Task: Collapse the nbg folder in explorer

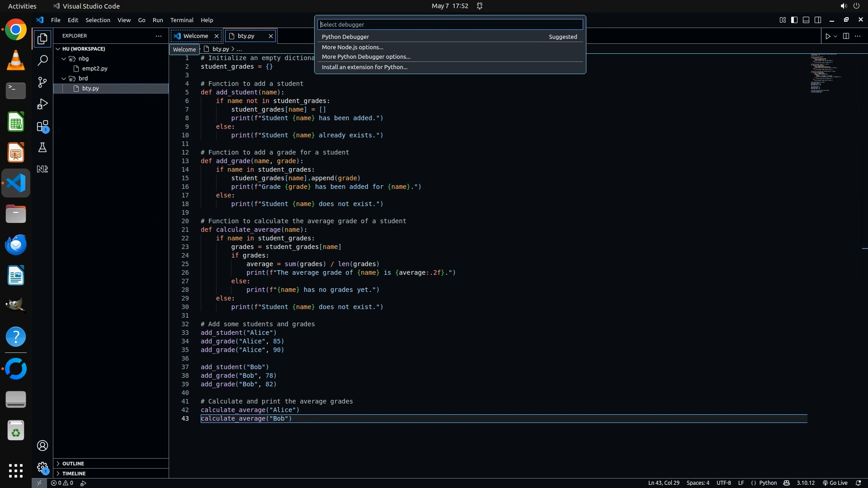Action: (64, 59)
